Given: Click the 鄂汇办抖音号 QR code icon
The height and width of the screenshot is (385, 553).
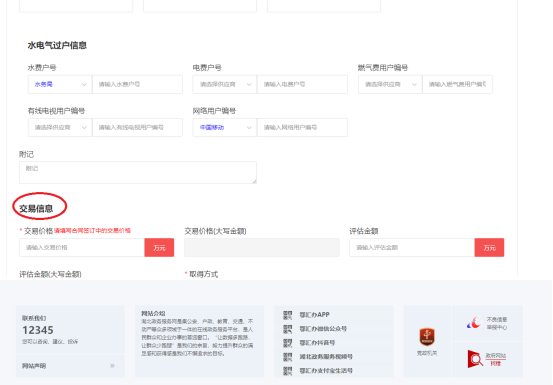Looking at the screenshot, I should click(x=288, y=343).
